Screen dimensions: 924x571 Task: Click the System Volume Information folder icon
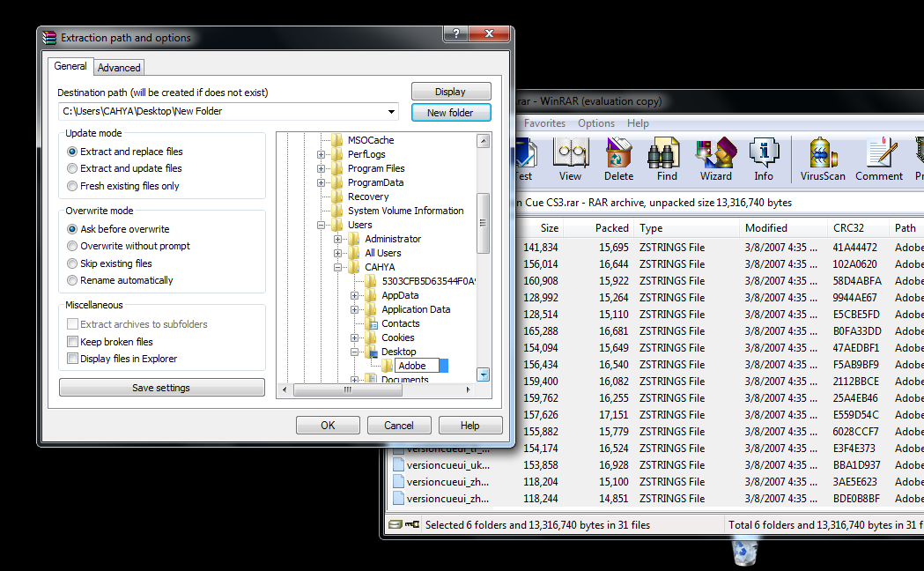337,211
